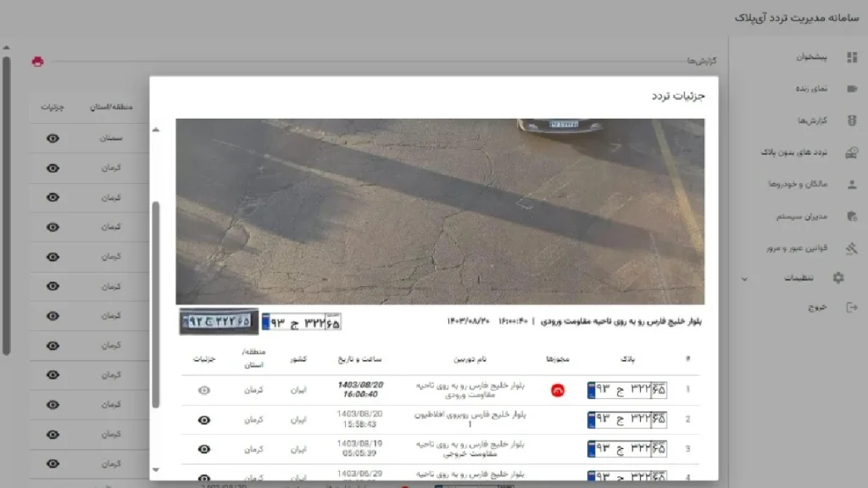Click plate image in row 1

tap(626, 390)
